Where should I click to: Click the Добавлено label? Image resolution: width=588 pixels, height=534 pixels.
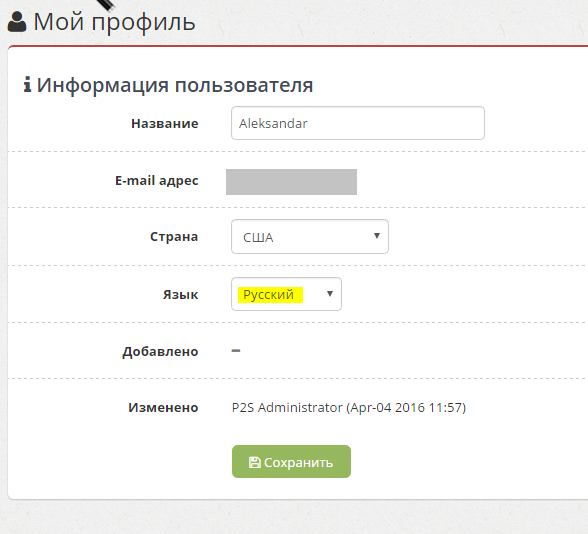[160, 352]
